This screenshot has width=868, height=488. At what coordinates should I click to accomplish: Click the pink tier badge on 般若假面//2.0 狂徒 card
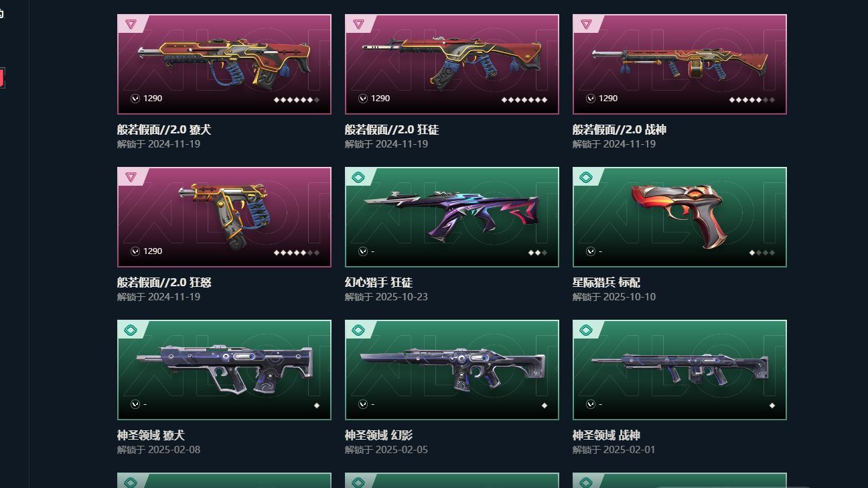click(358, 24)
